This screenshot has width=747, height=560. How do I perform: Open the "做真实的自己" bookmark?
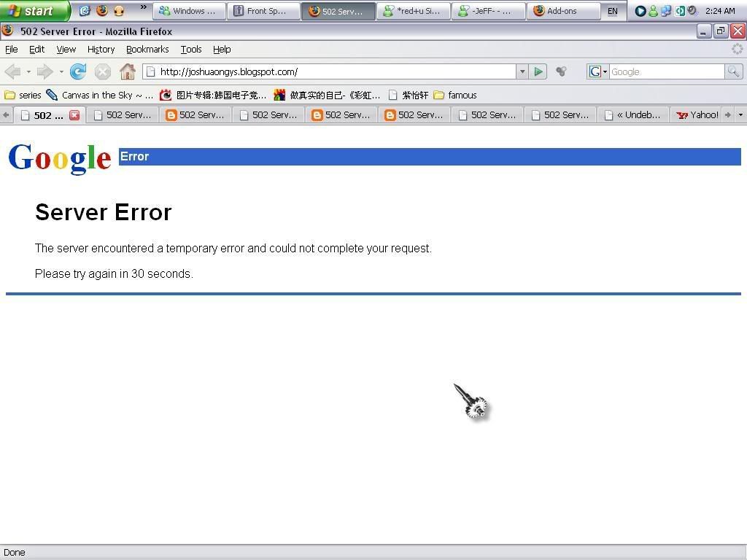tap(327, 96)
